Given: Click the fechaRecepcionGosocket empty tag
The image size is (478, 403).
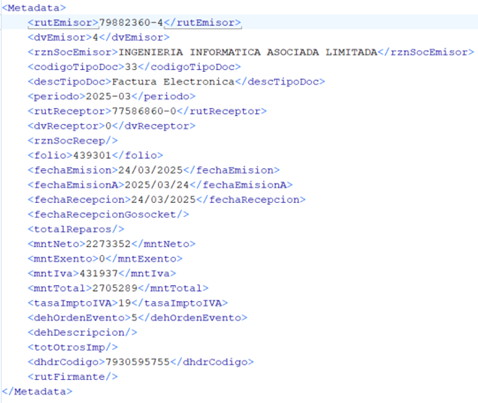Looking at the screenshot, I should 108,214.
